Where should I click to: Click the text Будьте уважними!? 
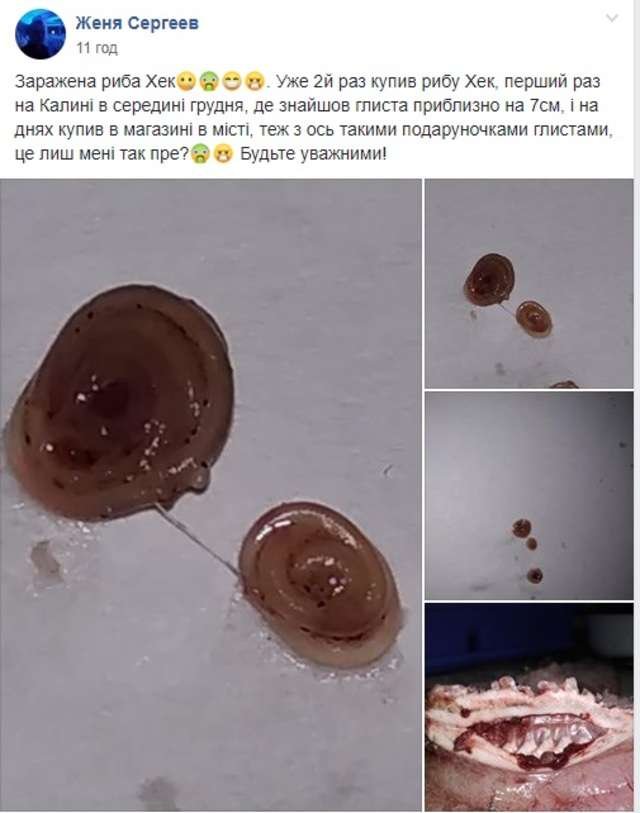[313, 154]
